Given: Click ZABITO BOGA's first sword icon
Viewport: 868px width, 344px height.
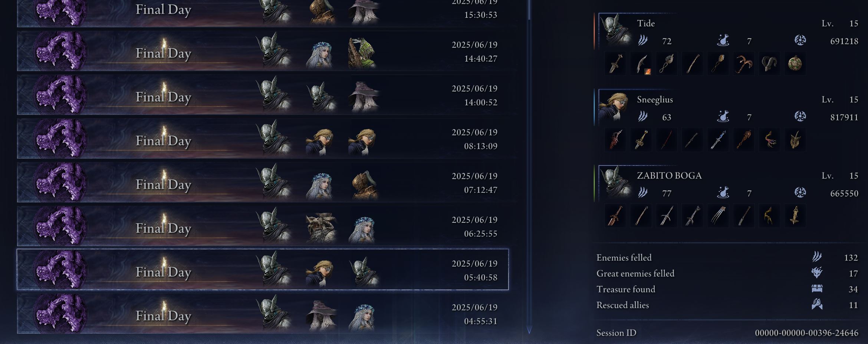Looking at the screenshot, I should point(615,216).
